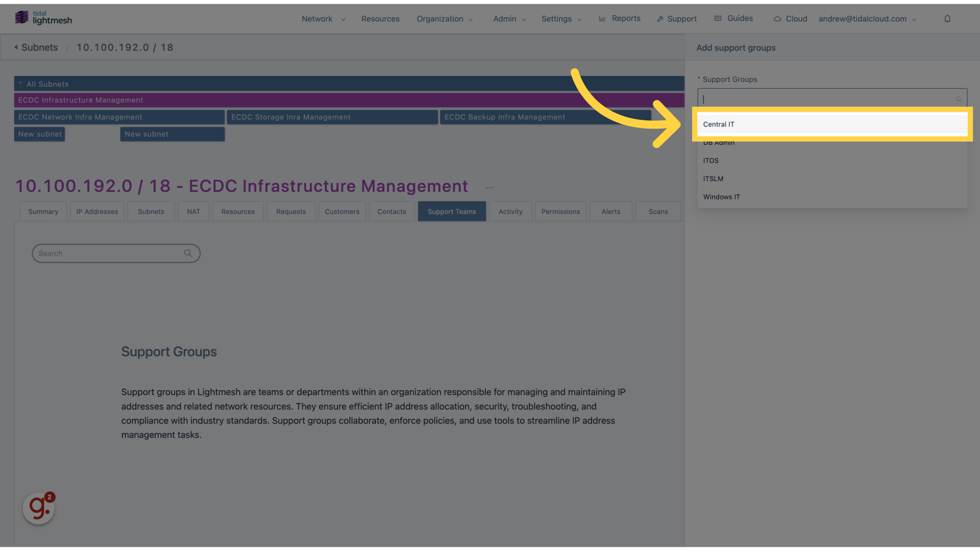Click the back arrow next to Subnets
This screenshot has width=980, height=551.
point(16,47)
